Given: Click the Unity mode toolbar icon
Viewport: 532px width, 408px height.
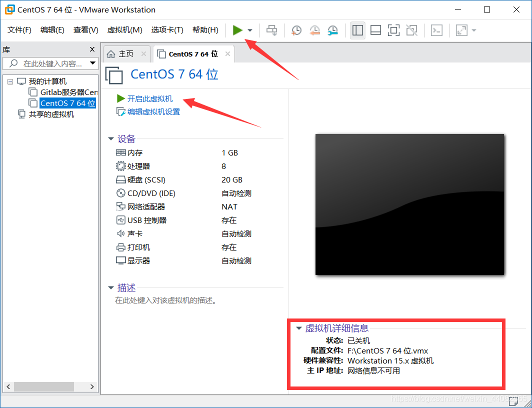Looking at the screenshot, I should pos(411,30).
